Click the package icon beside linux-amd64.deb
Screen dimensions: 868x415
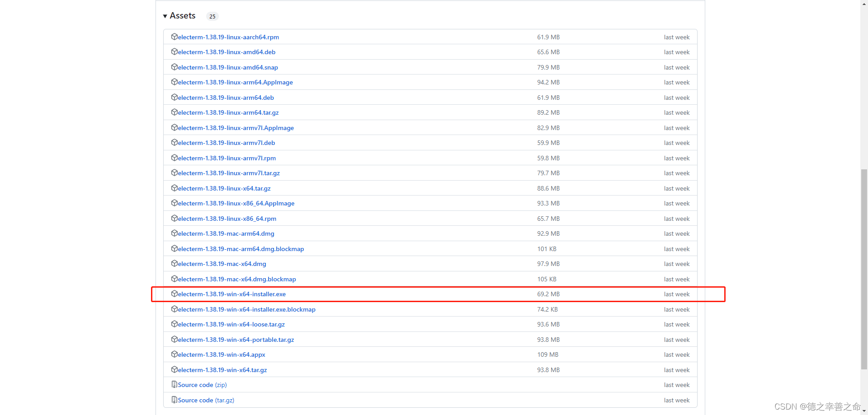tap(174, 51)
